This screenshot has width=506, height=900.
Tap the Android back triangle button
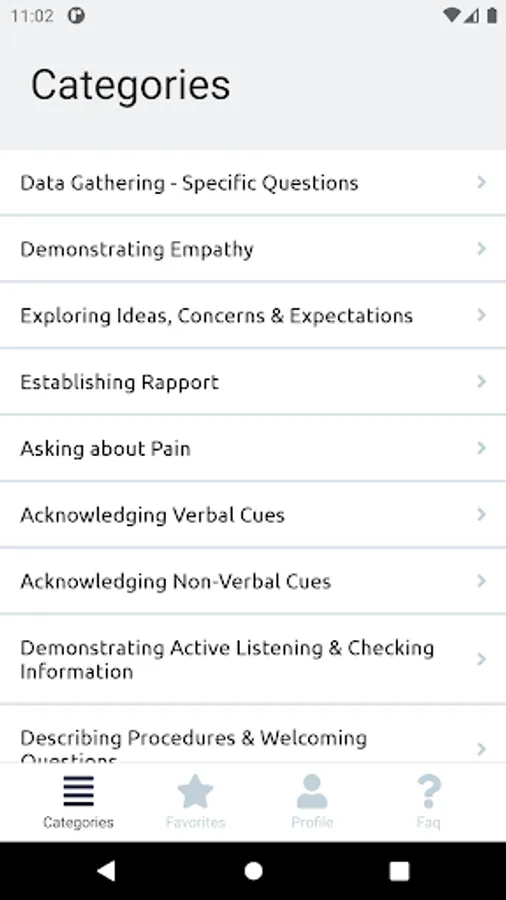coord(107,871)
